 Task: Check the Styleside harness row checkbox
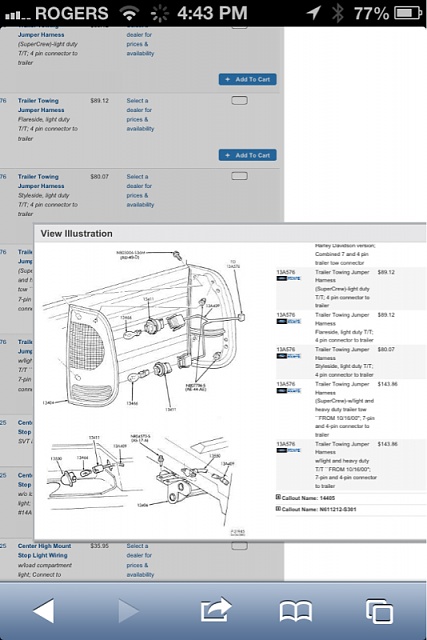(239, 176)
